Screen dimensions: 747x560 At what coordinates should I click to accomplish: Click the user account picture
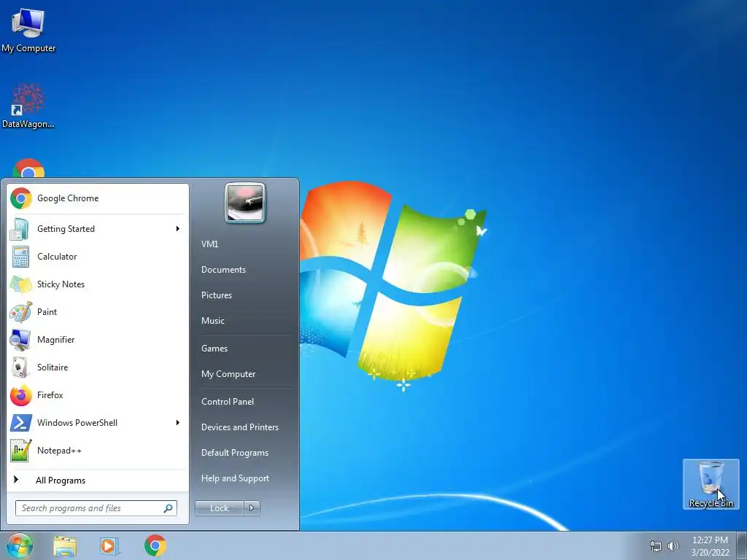(245, 203)
